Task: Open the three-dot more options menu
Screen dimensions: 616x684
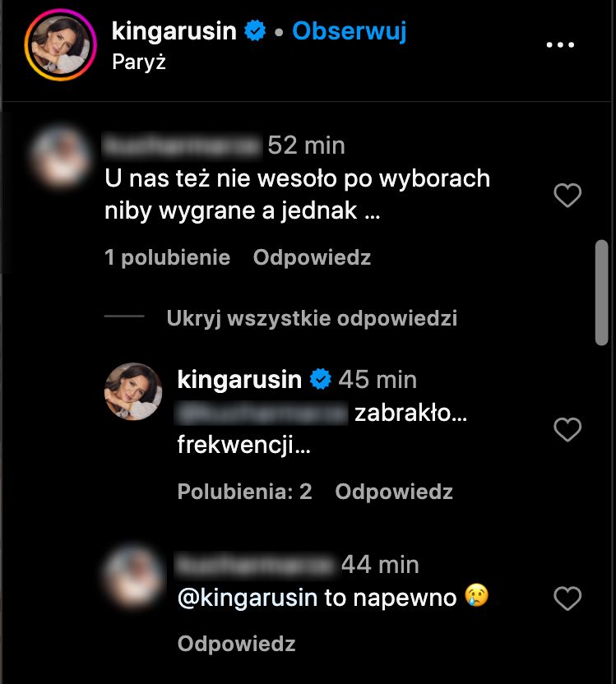Action: coord(560,45)
